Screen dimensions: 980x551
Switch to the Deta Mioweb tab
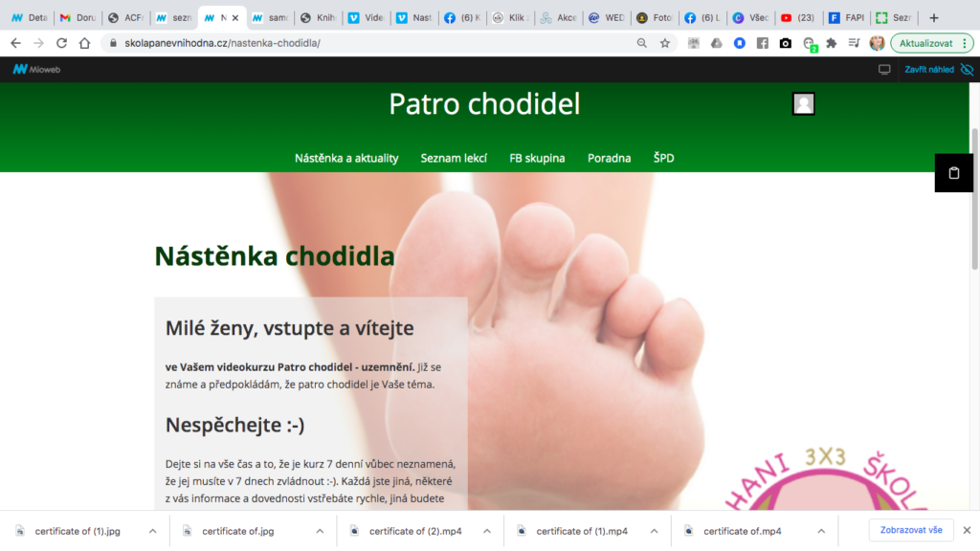(30, 18)
